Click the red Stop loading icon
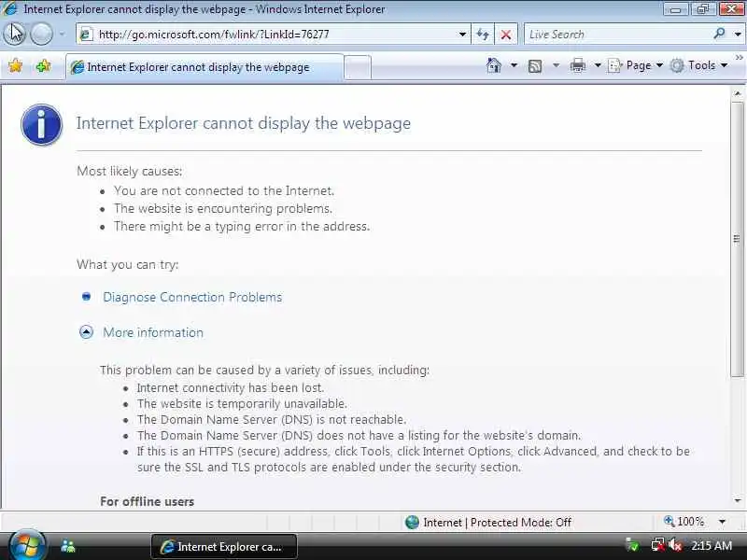Image resolution: width=747 pixels, height=560 pixels. click(x=506, y=35)
